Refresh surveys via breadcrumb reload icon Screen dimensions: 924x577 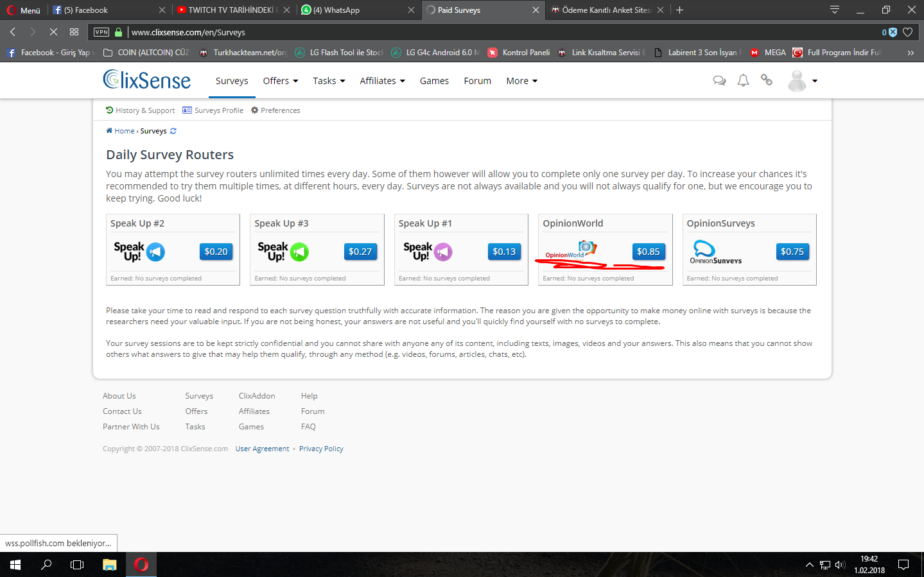[x=173, y=131]
